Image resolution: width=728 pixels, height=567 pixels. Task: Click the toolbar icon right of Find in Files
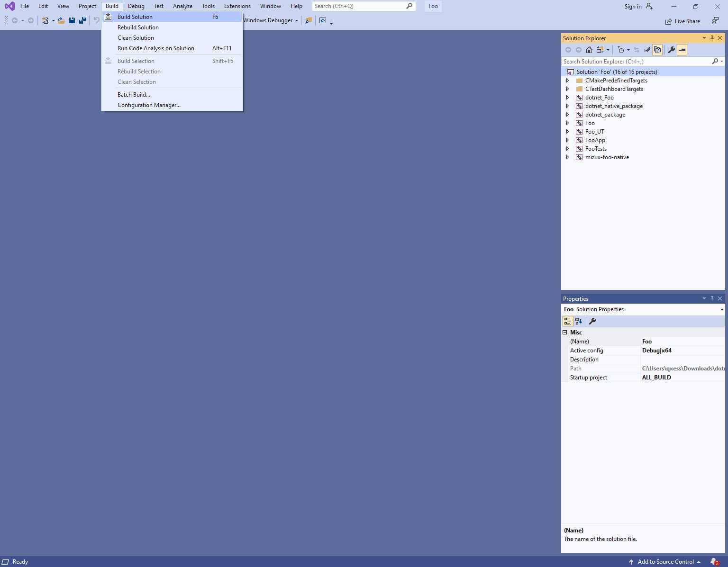pyautogui.click(x=323, y=20)
